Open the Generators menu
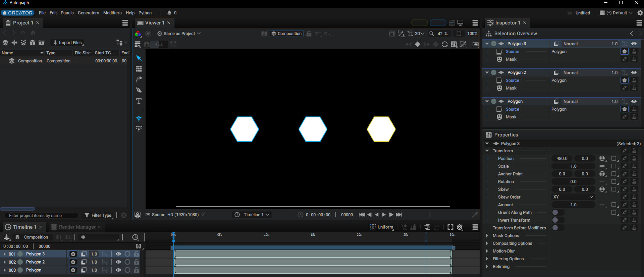 (88, 13)
